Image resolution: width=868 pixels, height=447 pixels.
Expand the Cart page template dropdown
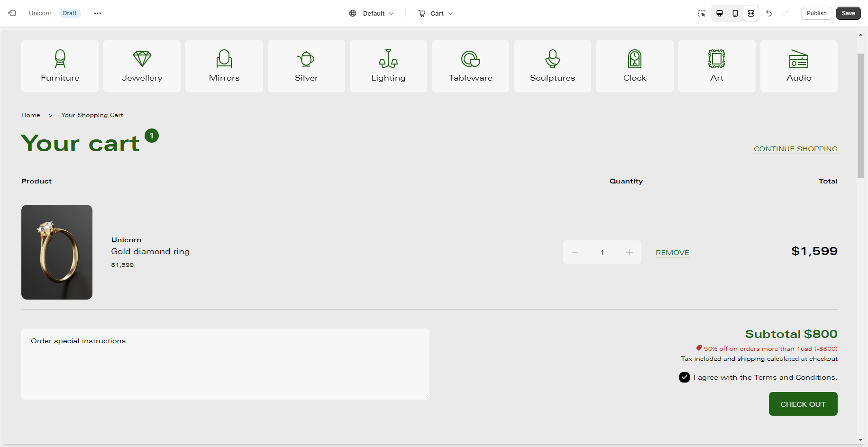point(436,13)
